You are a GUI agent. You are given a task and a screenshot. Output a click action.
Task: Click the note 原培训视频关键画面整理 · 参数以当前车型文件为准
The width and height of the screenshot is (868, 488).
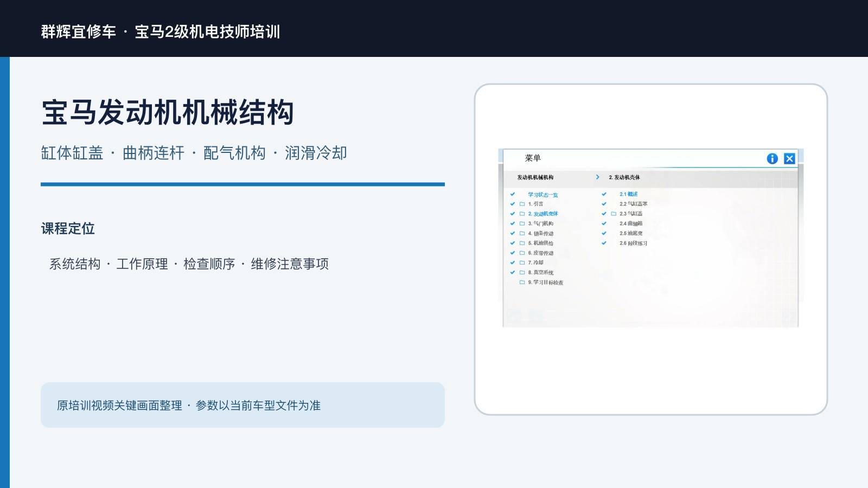tap(189, 405)
